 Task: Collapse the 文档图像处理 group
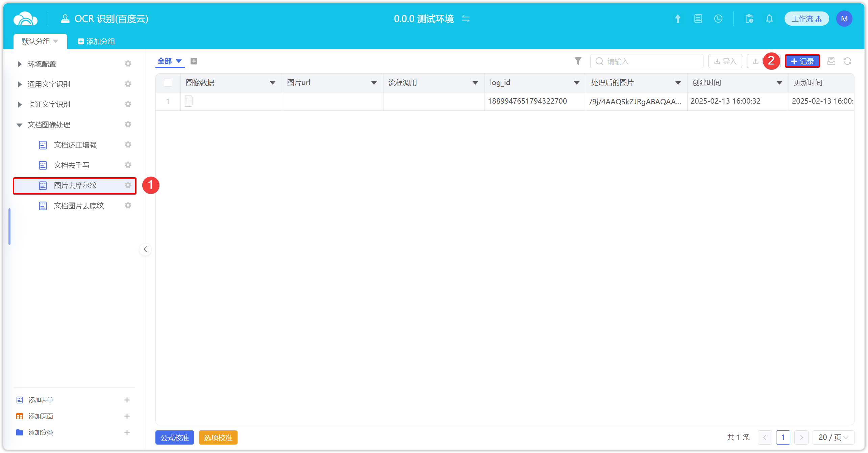pyautogui.click(x=20, y=125)
